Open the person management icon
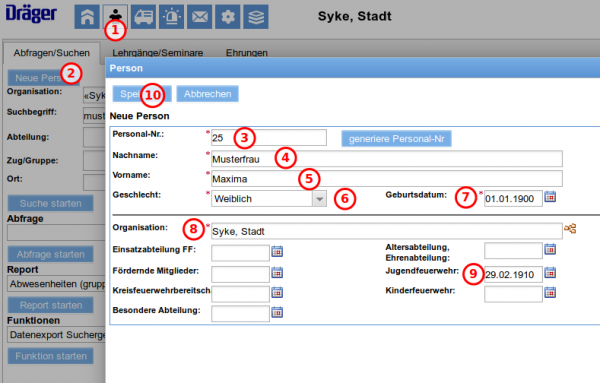 click(115, 17)
